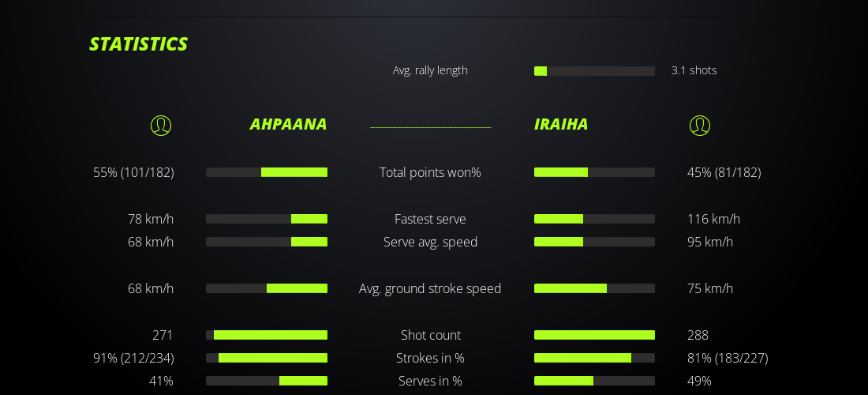Click the Total points won% label

(x=430, y=172)
